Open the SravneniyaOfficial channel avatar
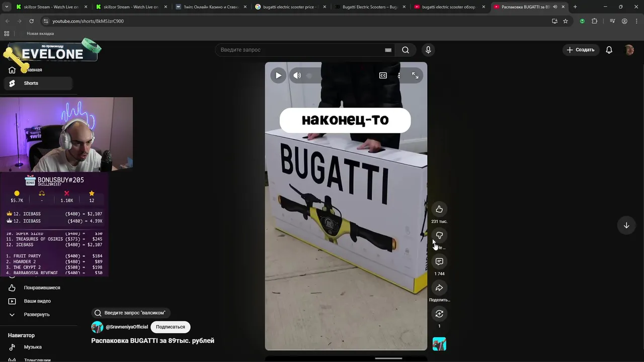The image size is (644, 362). pos(97,327)
